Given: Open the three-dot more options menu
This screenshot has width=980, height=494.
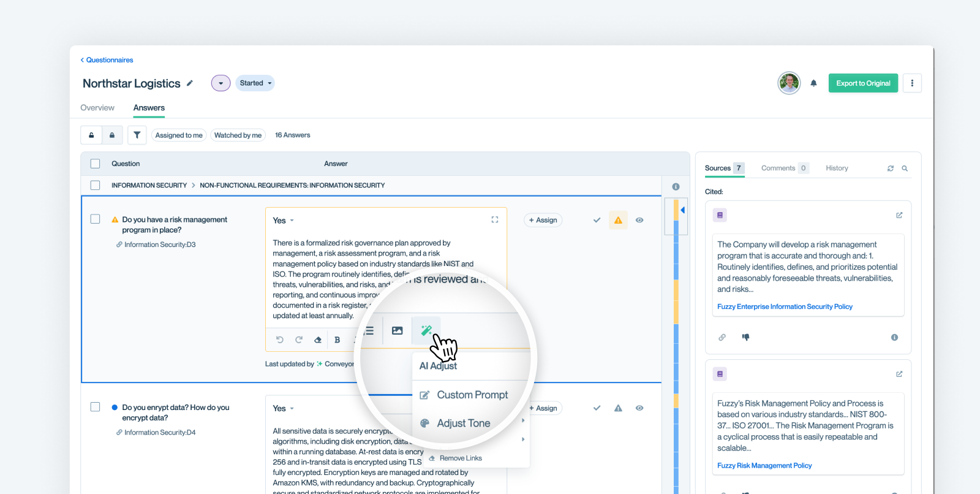Looking at the screenshot, I should pos(912,83).
